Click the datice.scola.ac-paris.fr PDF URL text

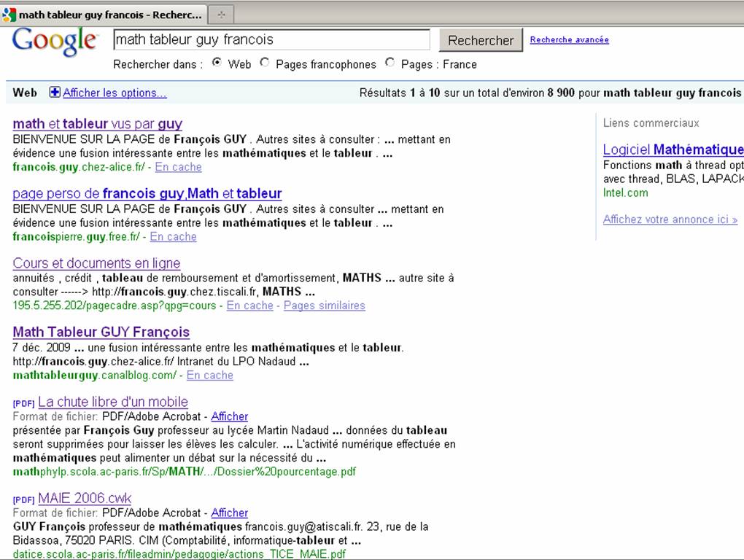point(179,554)
